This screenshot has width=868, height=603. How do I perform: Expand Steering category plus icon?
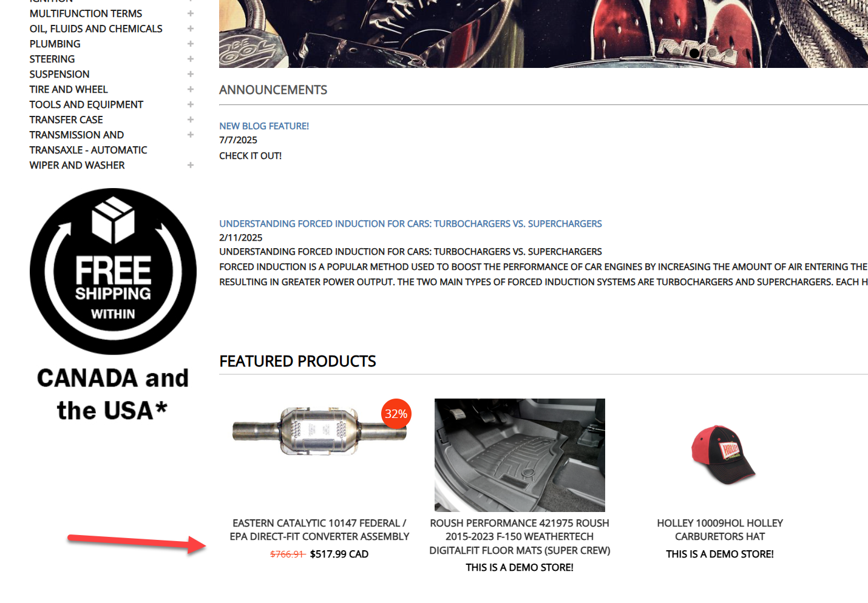[x=191, y=59]
